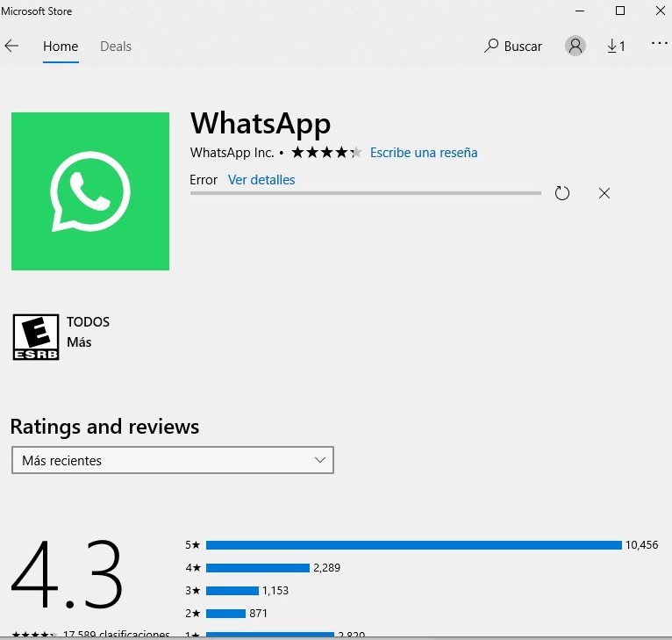Expand the Más recientes sort dropdown
Viewport: 672px width, 640px height.
coord(173,460)
